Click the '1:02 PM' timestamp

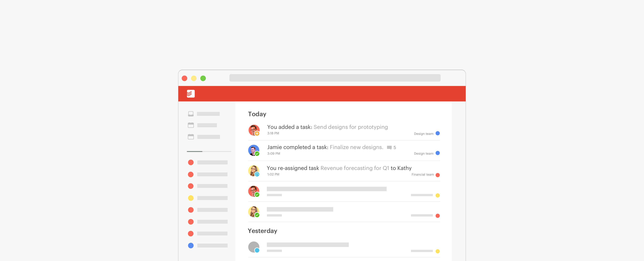[x=273, y=174]
